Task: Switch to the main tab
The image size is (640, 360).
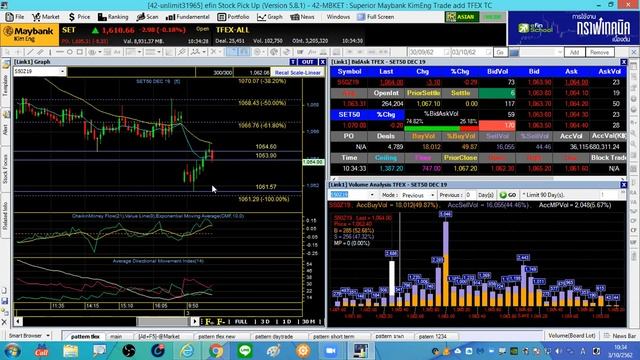Action: [x=116, y=336]
